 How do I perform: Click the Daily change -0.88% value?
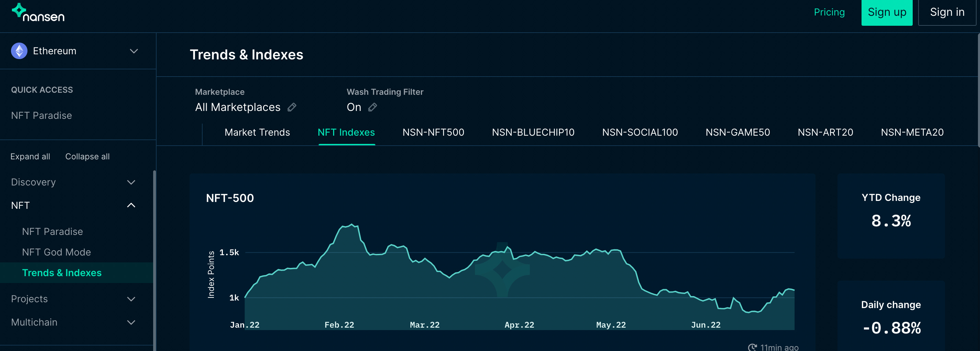891,328
